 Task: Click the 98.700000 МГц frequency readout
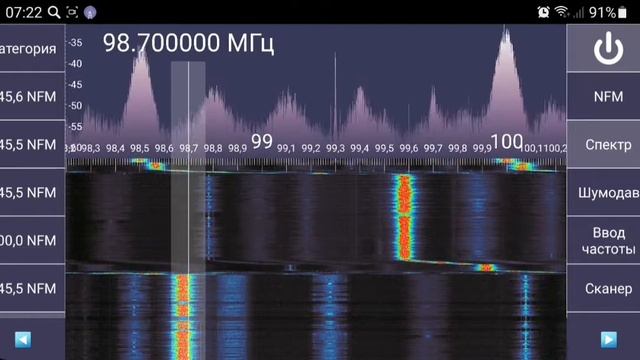coord(188,43)
